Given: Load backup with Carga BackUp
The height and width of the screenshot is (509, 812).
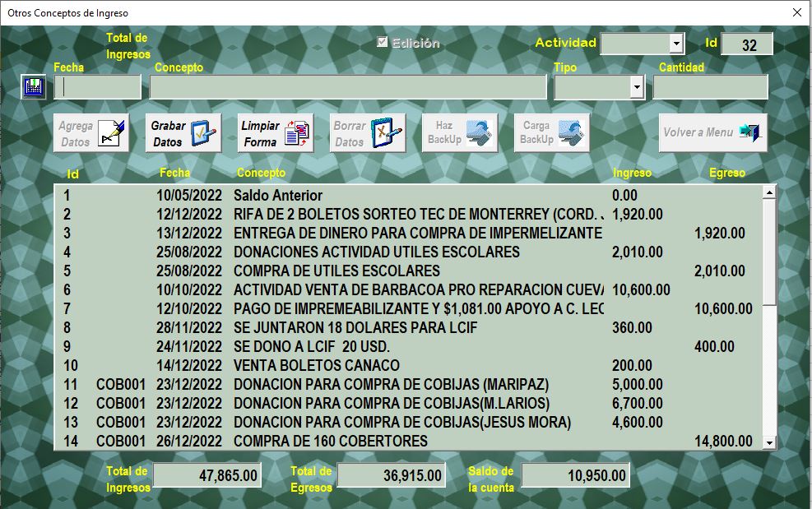Looking at the screenshot, I should [552, 133].
